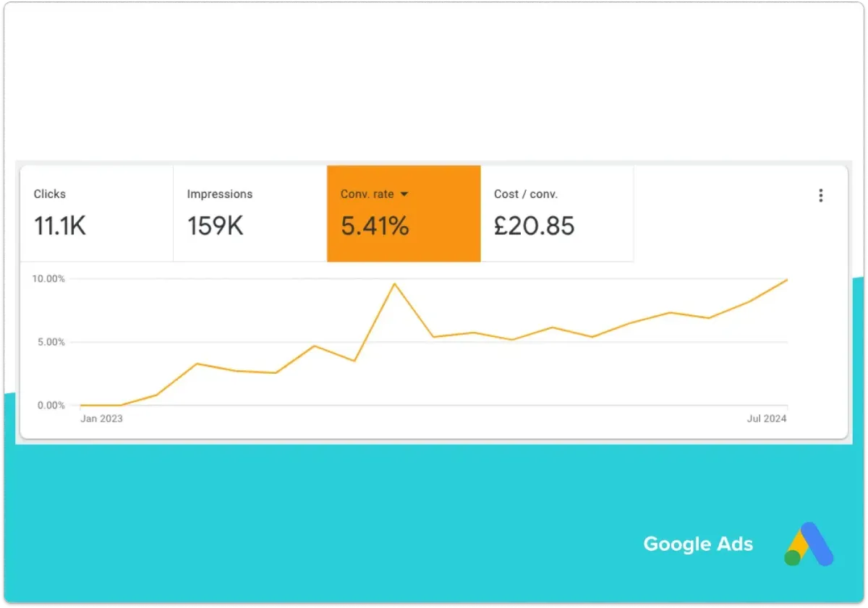Click the £20.85 cost per conversion value

point(534,226)
